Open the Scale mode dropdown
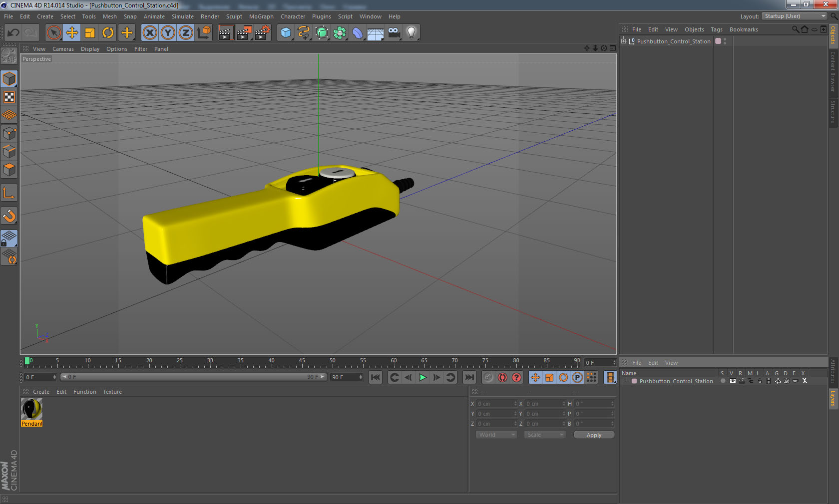This screenshot has height=504, width=839. click(x=545, y=435)
